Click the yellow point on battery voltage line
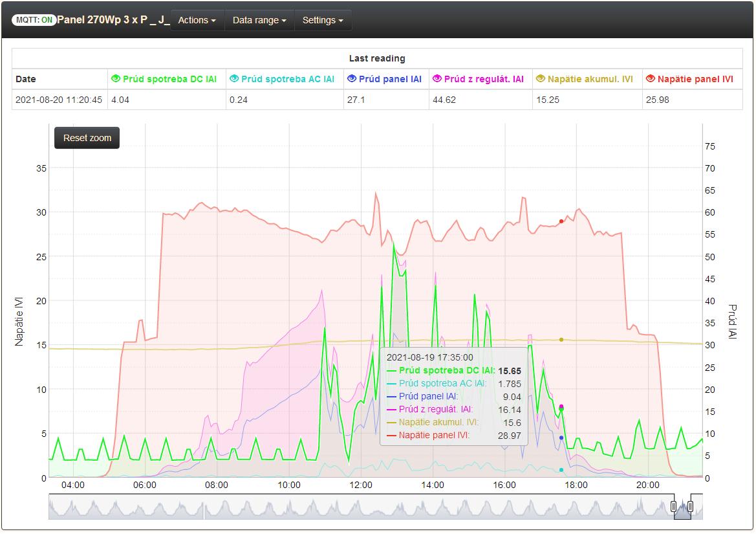Screen dimensions: 756x534 [561, 340]
